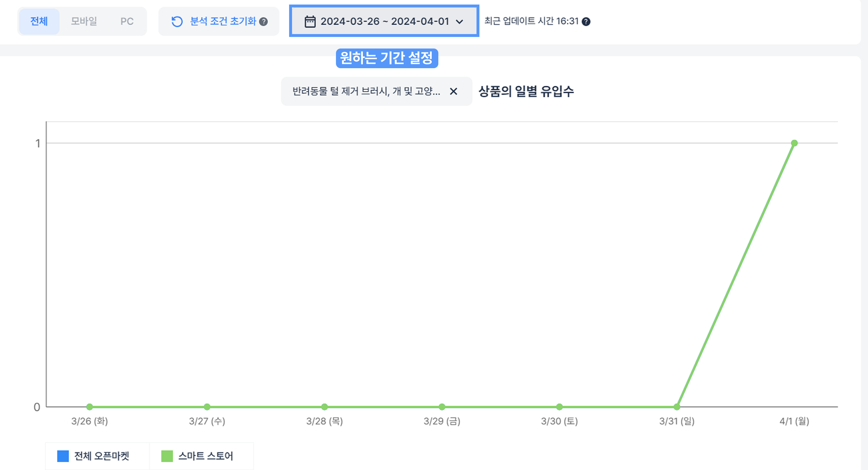Switch to the PC tab
This screenshot has height=470, width=868.
coord(127,21)
